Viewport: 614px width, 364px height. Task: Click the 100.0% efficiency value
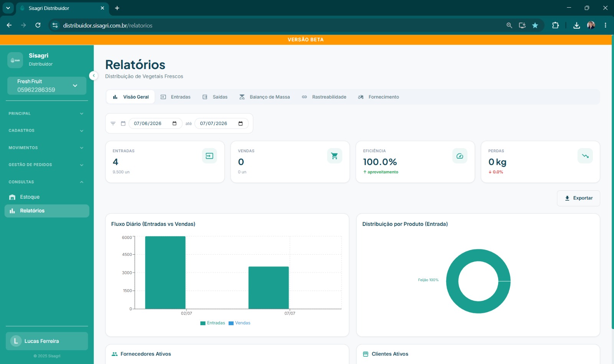pos(380,162)
